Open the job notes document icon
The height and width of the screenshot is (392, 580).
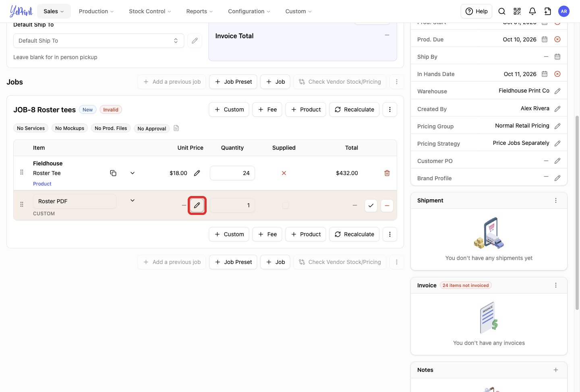pos(176,128)
